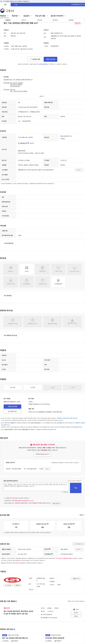This screenshot has width=85, height=644.
Task: Click the 기타 selection step card
Action: 72,387
